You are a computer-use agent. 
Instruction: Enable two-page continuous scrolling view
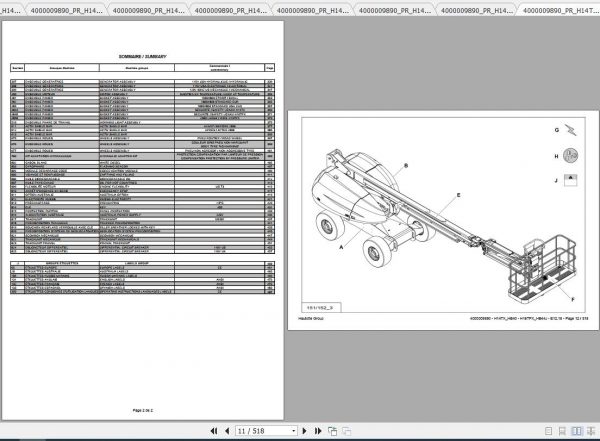click(x=590, y=431)
